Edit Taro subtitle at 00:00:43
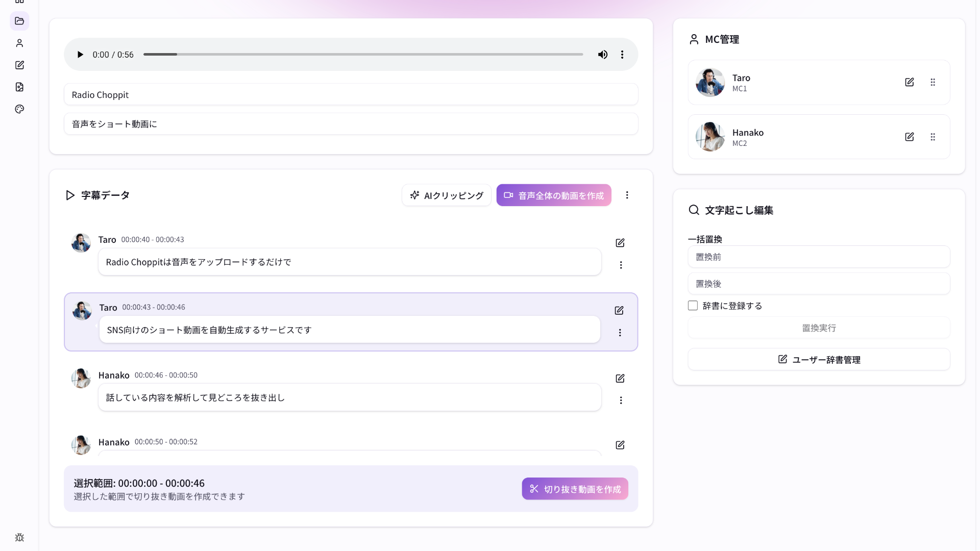980x551 pixels. 619,311
